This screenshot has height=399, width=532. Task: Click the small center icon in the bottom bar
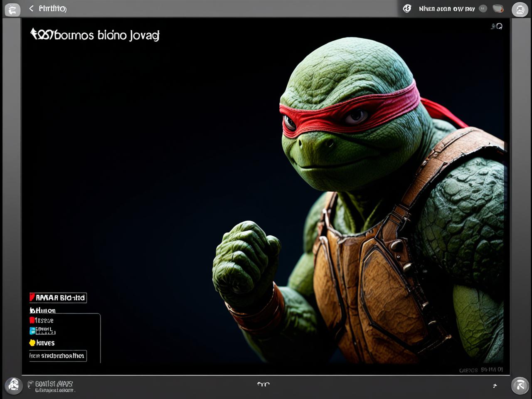pos(263,384)
